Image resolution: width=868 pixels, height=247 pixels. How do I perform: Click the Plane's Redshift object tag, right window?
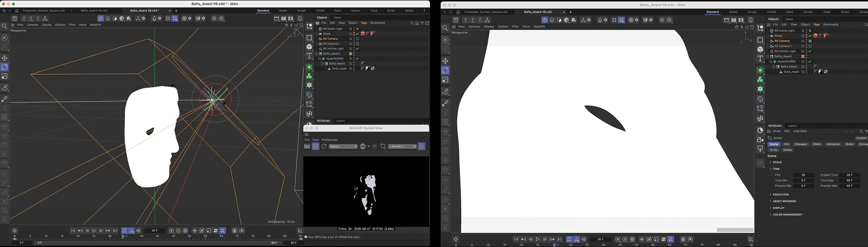tap(815, 36)
